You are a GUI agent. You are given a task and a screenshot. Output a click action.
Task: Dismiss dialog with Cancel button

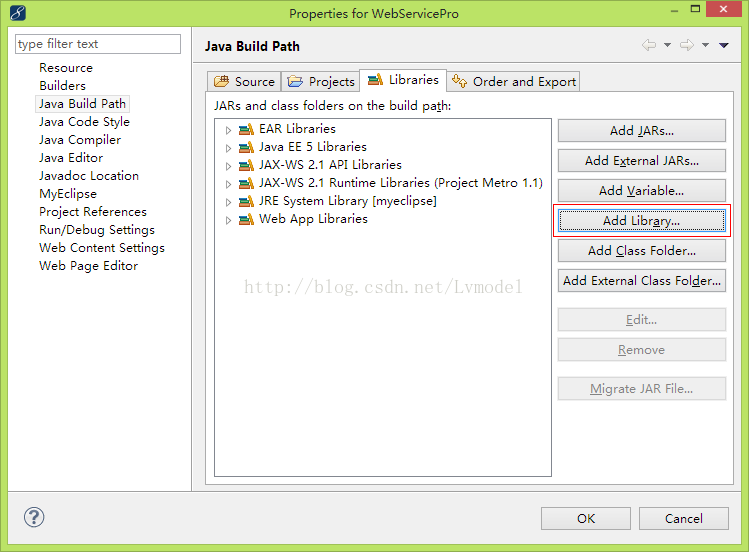click(684, 519)
